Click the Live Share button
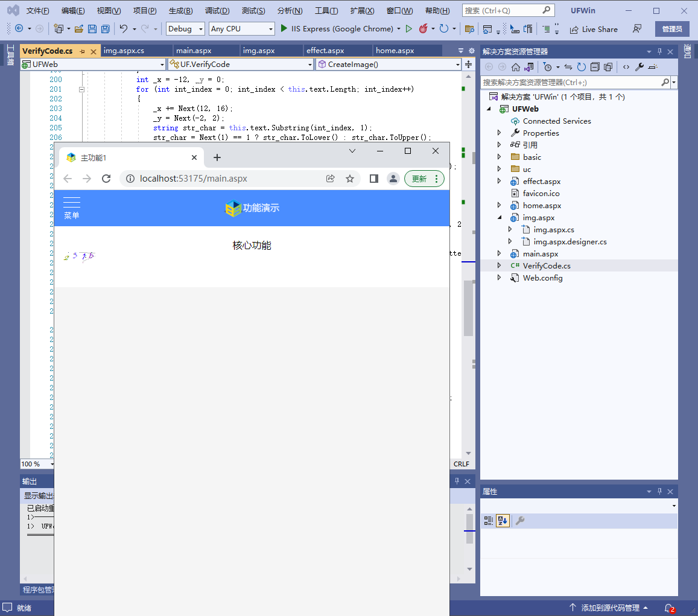The height and width of the screenshot is (616, 698). (594, 30)
